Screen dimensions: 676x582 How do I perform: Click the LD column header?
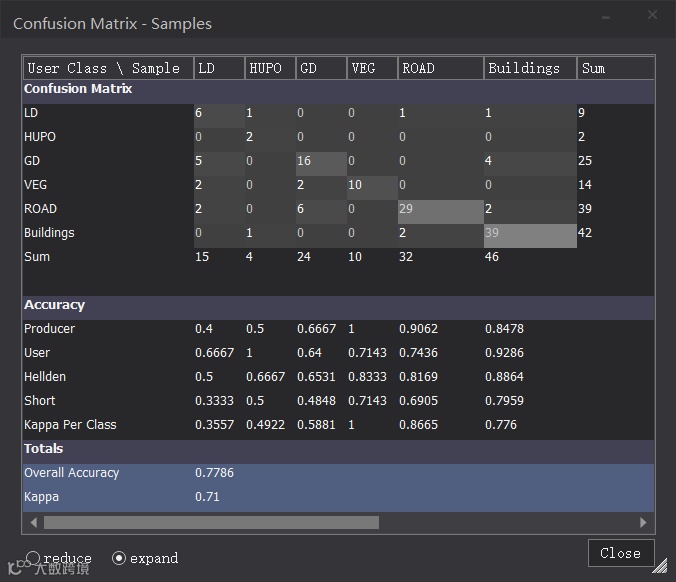[x=219, y=68]
